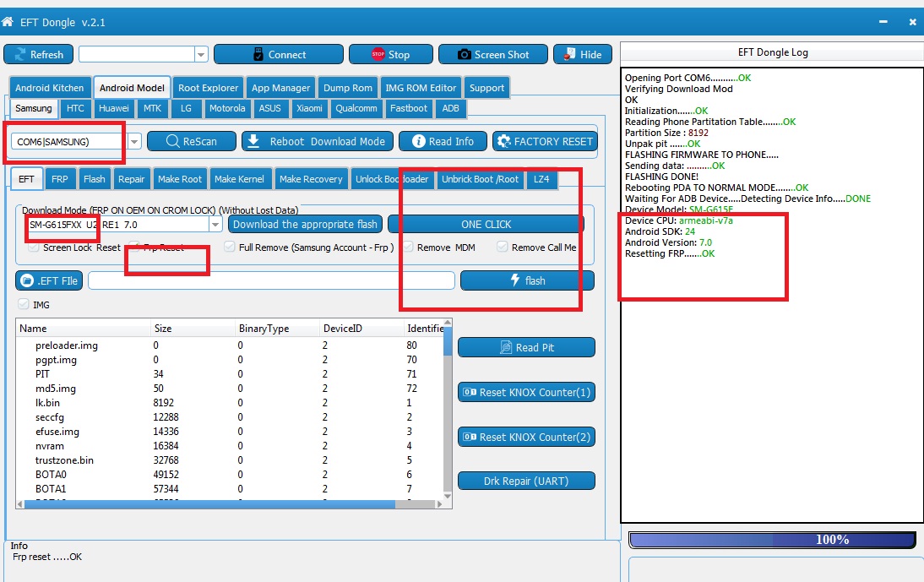Select the HTC brand tab

click(75, 108)
